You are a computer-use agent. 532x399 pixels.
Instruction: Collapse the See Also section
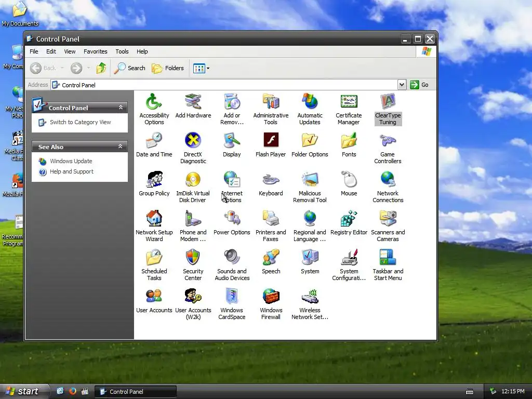click(x=120, y=147)
